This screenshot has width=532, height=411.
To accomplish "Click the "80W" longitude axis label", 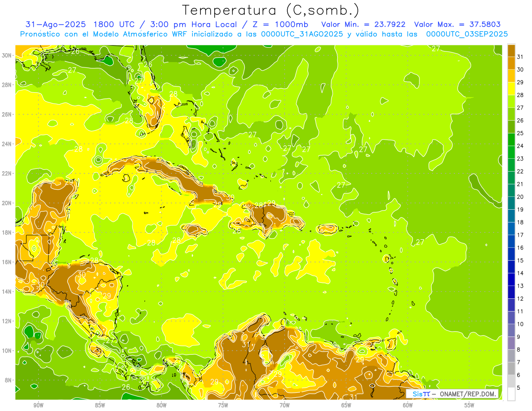I will (161, 405).
